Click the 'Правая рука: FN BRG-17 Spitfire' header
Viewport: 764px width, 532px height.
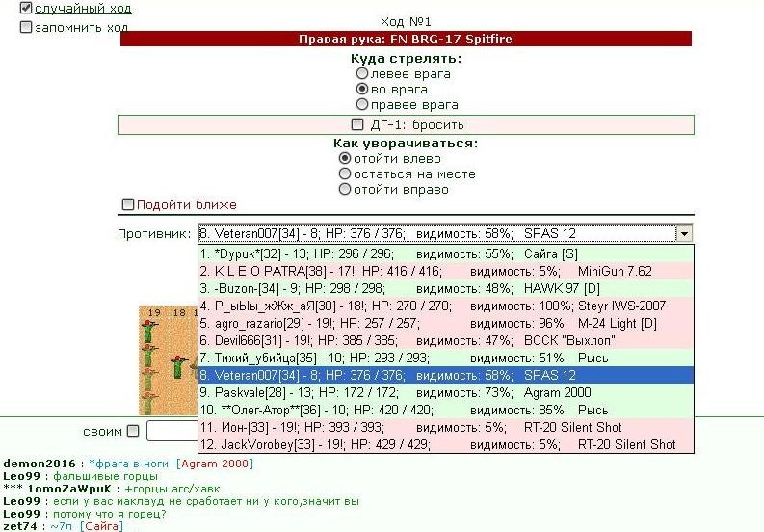406,39
